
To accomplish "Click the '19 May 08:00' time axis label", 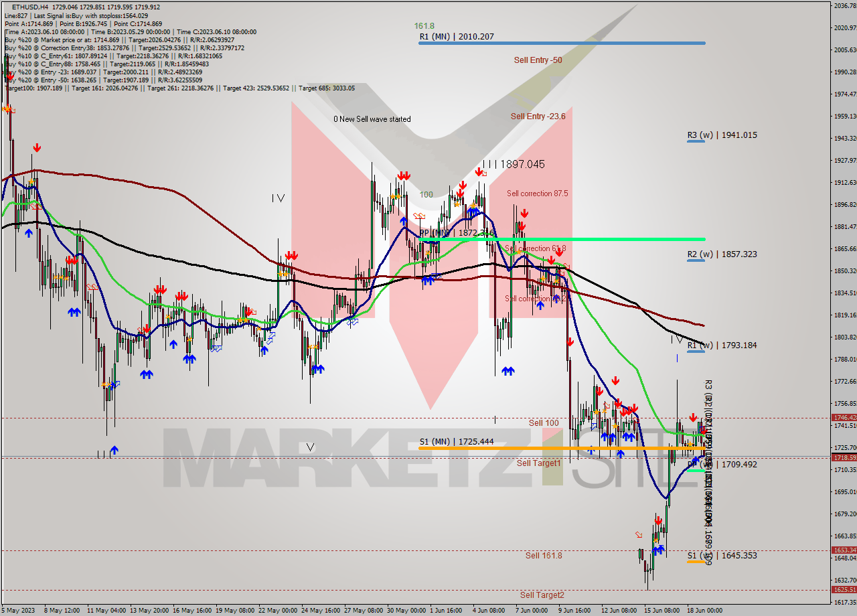I will (234, 611).
